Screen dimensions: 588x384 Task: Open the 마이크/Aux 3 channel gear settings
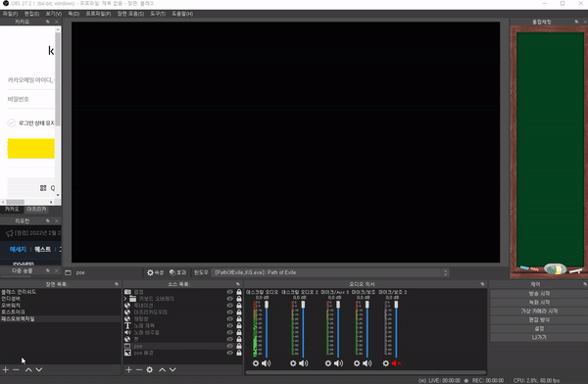tap(328, 363)
